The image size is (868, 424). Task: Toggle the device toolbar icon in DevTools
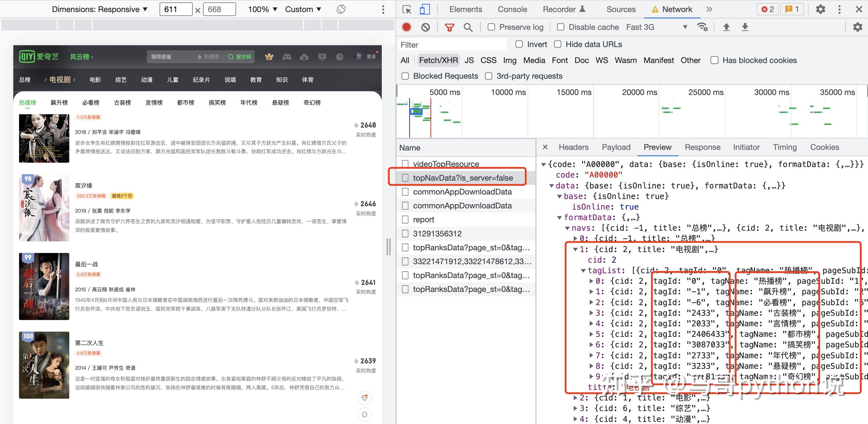click(x=425, y=9)
